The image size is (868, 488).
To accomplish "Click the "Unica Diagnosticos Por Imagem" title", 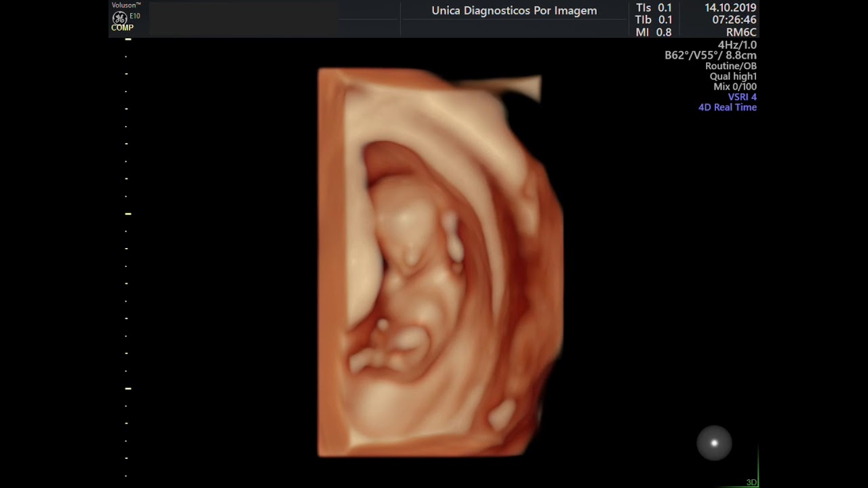I will click(x=514, y=11).
